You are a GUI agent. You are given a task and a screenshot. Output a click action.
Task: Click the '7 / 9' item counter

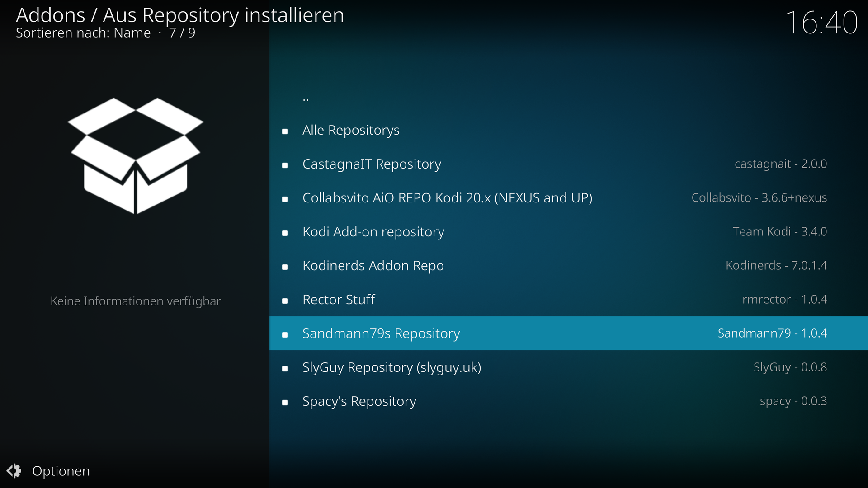(x=182, y=33)
